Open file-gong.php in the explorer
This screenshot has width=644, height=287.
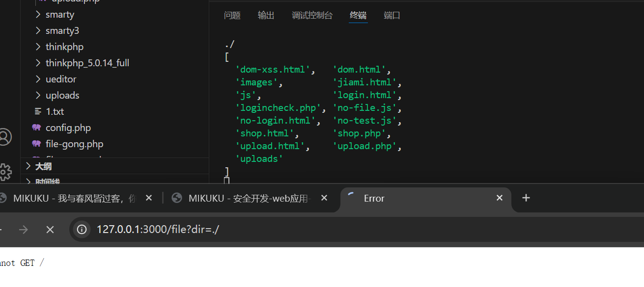click(75, 144)
